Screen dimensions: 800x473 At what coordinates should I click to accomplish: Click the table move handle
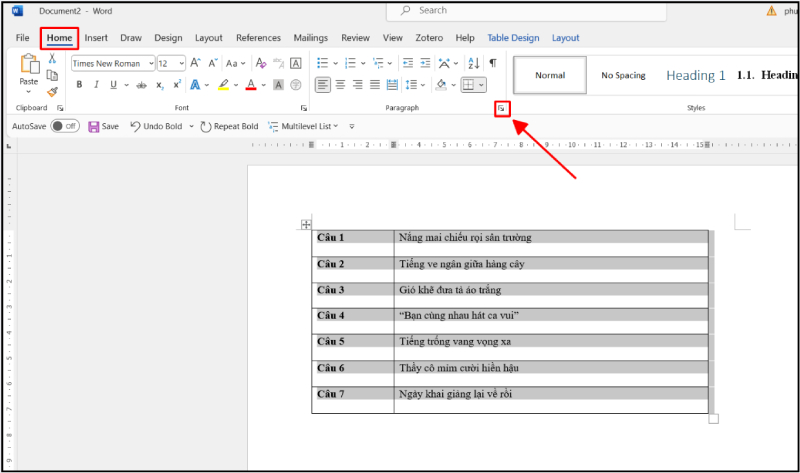point(306,225)
